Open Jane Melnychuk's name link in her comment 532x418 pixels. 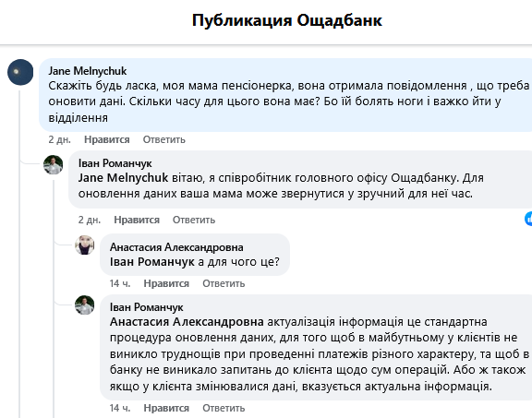(x=87, y=71)
